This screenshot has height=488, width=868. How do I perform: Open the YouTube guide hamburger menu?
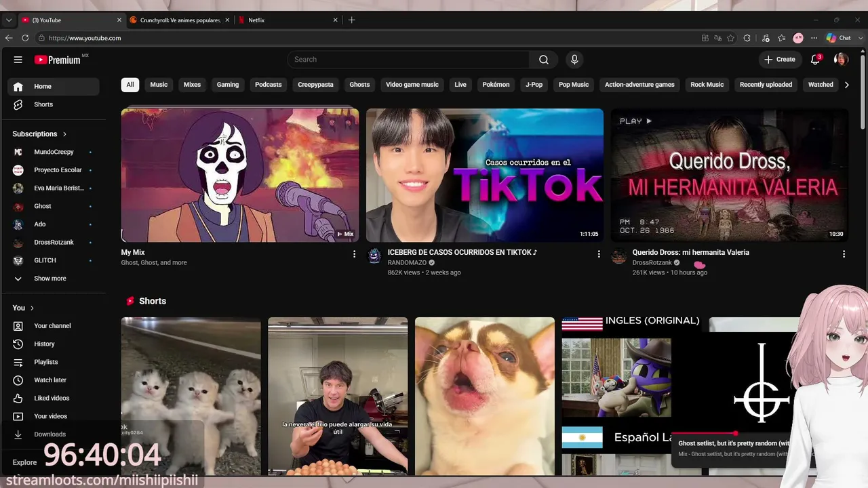point(18,60)
